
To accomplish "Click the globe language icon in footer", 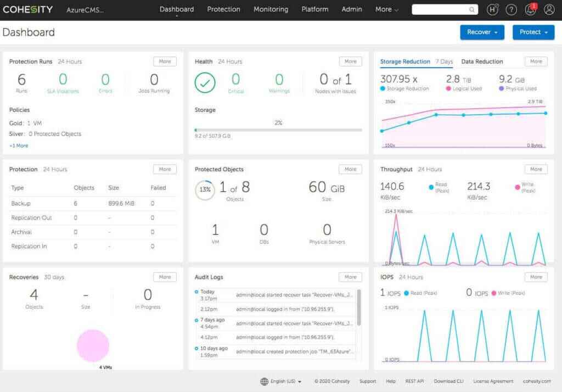I will click(264, 381).
